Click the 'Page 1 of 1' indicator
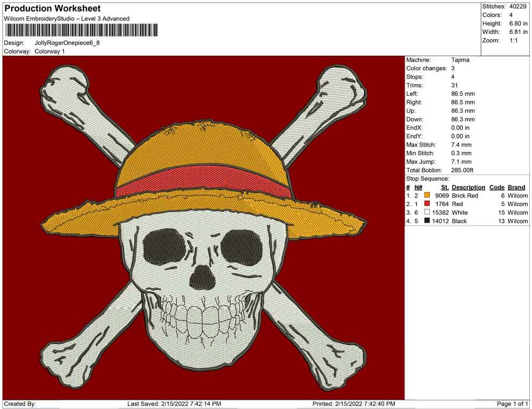The height and width of the screenshot is (409, 532). tap(512, 404)
